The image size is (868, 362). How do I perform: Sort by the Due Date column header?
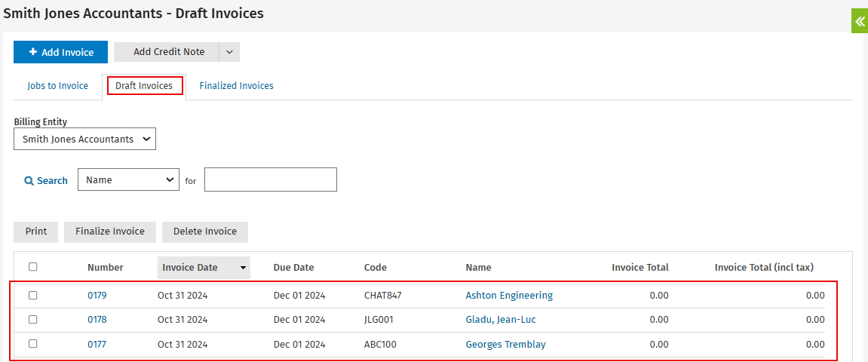point(293,267)
